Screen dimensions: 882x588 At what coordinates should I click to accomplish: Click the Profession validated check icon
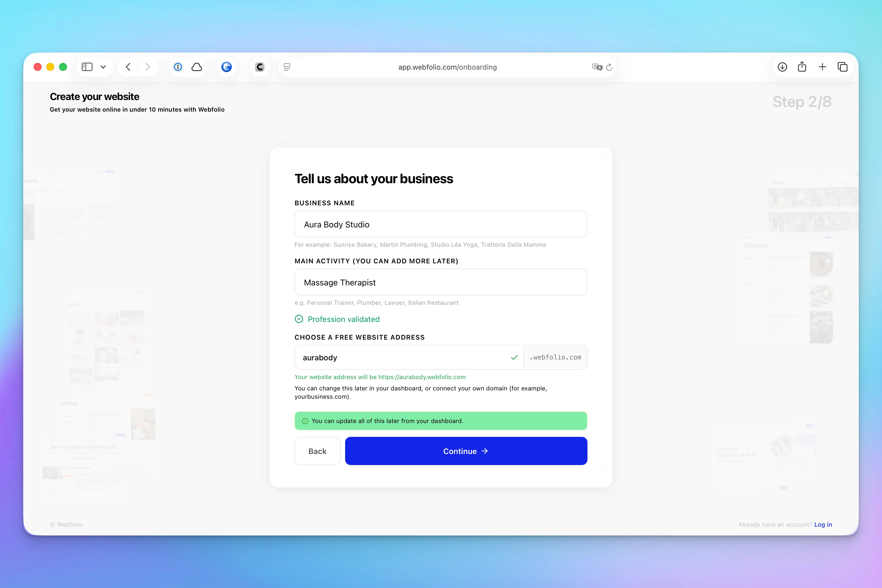coord(299,319)
